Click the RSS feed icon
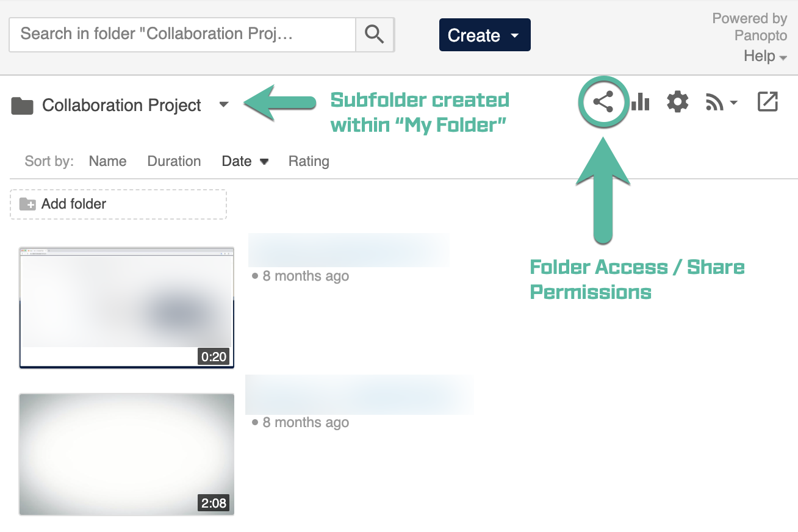Image resolution: width=798 pixels, height=532 pixels. [714, 102]
